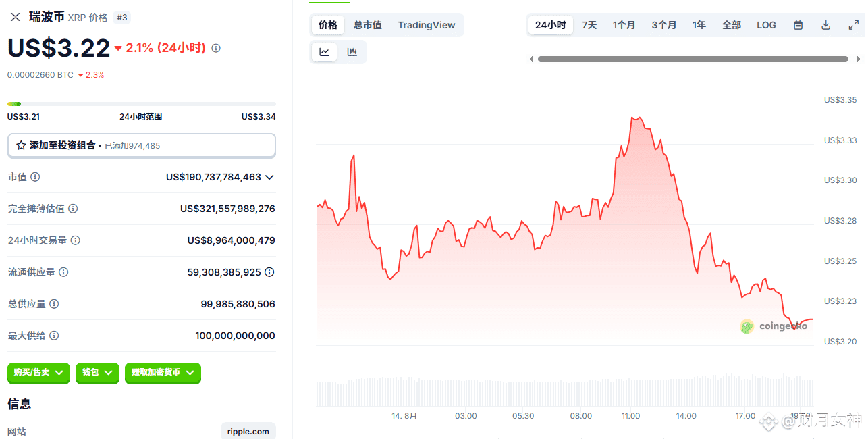Open the calendar date range picker icon
Screen dimensions: 868x439
[798, 24]
